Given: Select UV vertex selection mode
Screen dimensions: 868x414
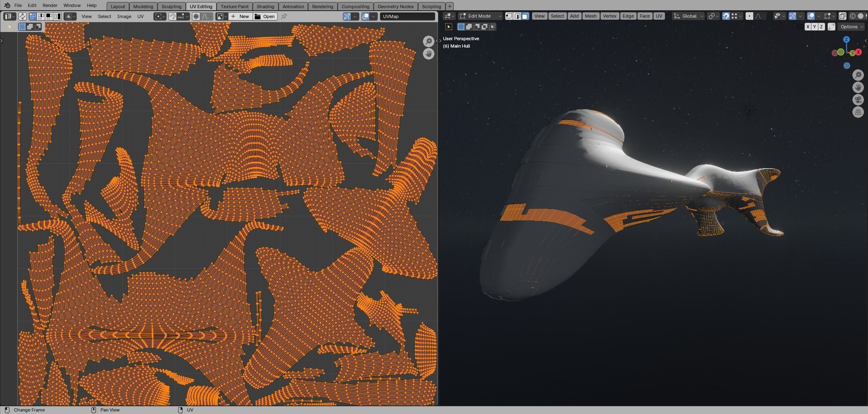Looking at the screenshot, I should click(33, 16).
